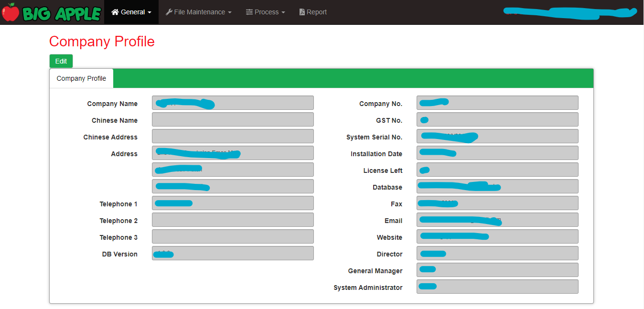This screenshot has height=309, width=644.
Task: Click the Company Name field
Action: pyautogui.click(x=233, y=103)
